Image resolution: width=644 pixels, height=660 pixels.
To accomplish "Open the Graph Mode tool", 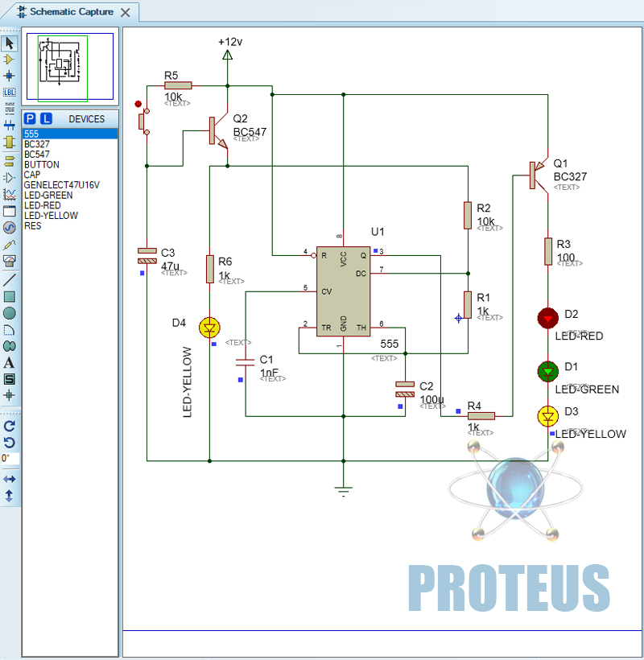I will [10, 194].
